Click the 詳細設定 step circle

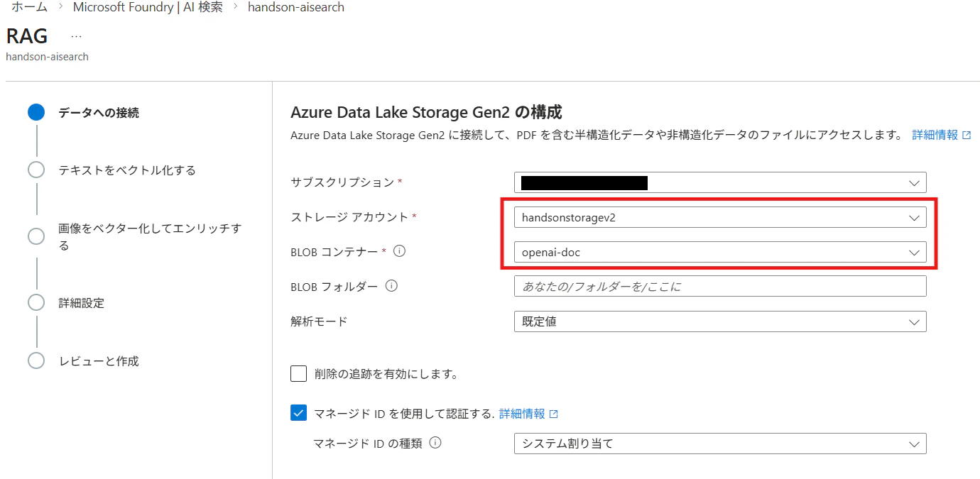pyautogui.click(x=36, y=302)
